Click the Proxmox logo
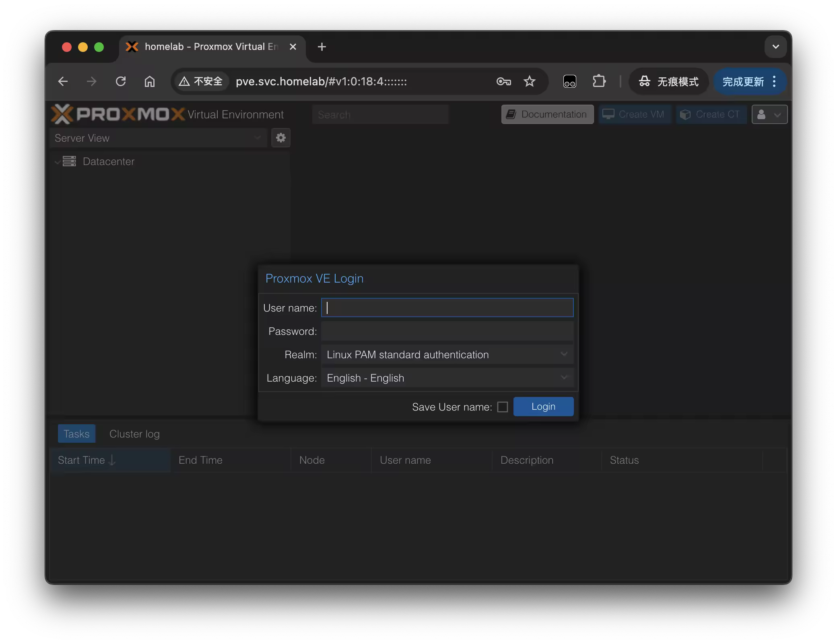The height and width of the screenshot is (644, 837). (118, 114)
